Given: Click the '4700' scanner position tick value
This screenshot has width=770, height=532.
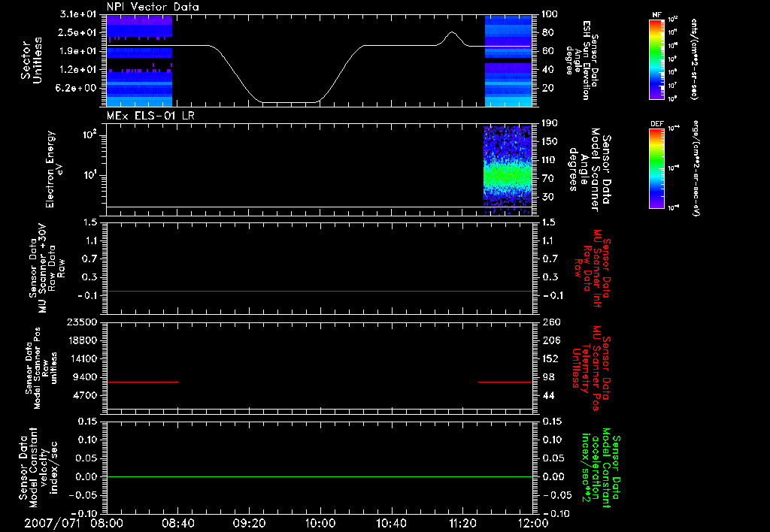Looking at the screenshot, I should pyautogui.click(x=85, y=395).
